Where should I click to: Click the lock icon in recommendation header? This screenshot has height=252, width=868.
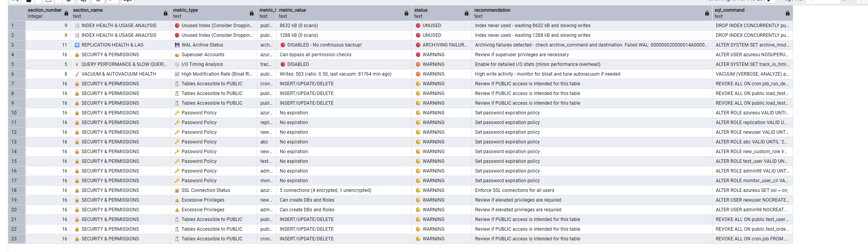pos(707,13)
